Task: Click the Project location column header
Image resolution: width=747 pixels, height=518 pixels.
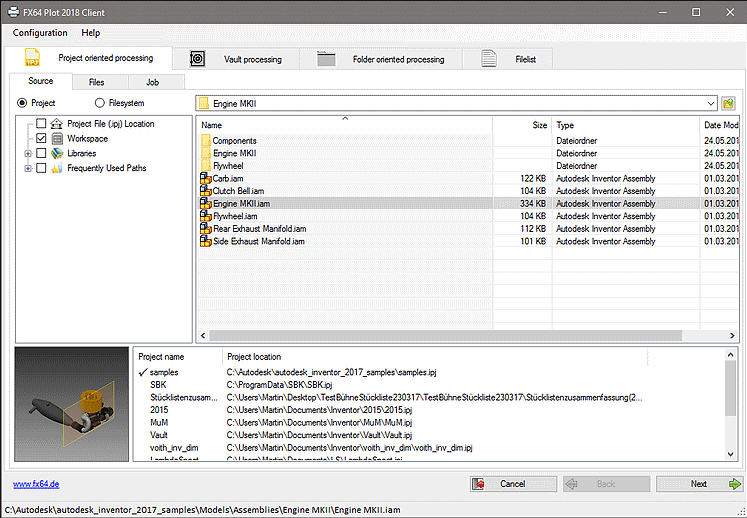Action: click(435, 356)
